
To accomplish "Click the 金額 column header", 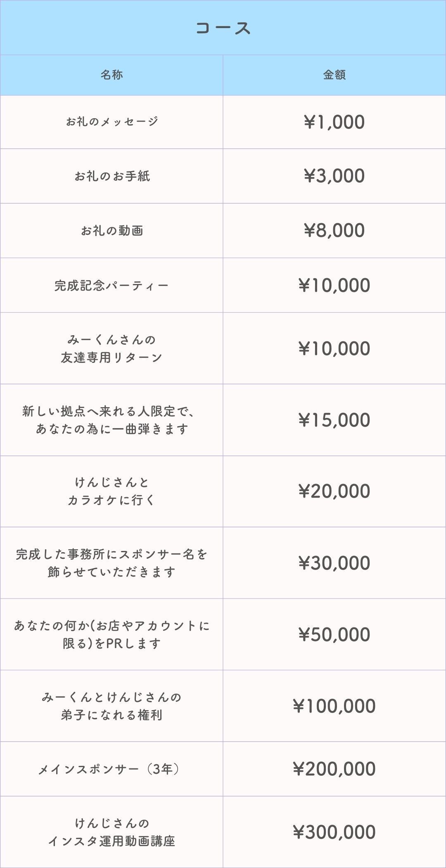I will 334,75.
